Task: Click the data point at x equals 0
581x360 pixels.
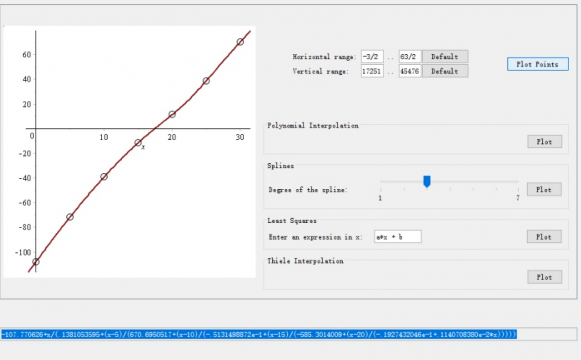Action: coord(36,262)
